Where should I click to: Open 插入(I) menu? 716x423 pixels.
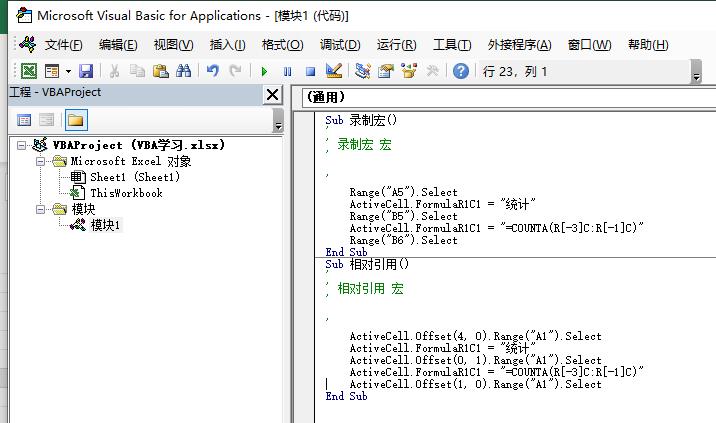227,45
